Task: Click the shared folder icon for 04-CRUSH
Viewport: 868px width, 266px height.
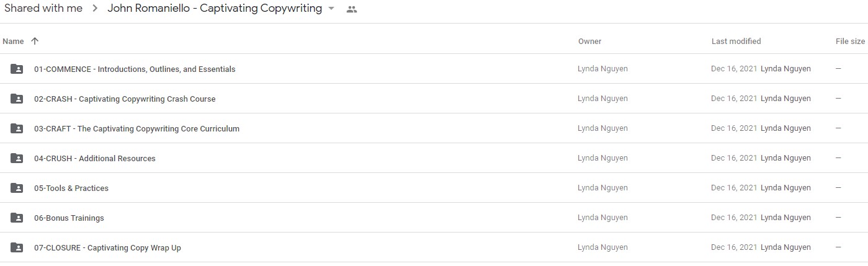Action: [17, 158]
